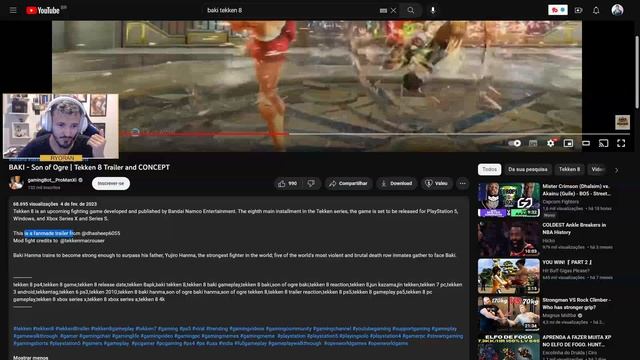This screenshot has width=640, height=360.
Task: Click the #tekken hashtag in the description
Action: click(22, 329)
